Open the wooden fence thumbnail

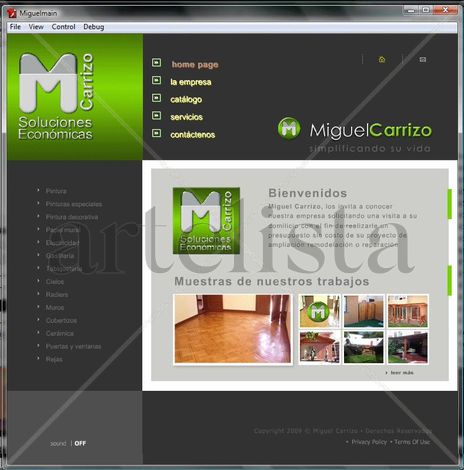tap(364, 311)
